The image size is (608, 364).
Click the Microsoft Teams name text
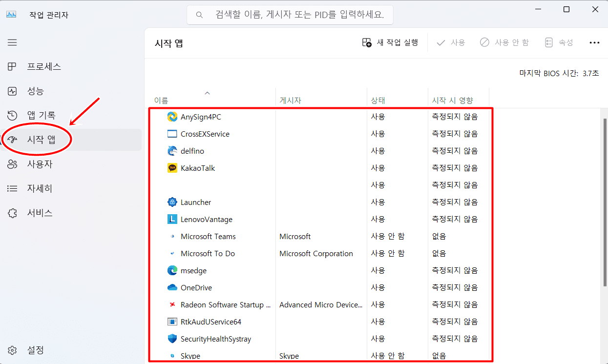coord(208,236)
